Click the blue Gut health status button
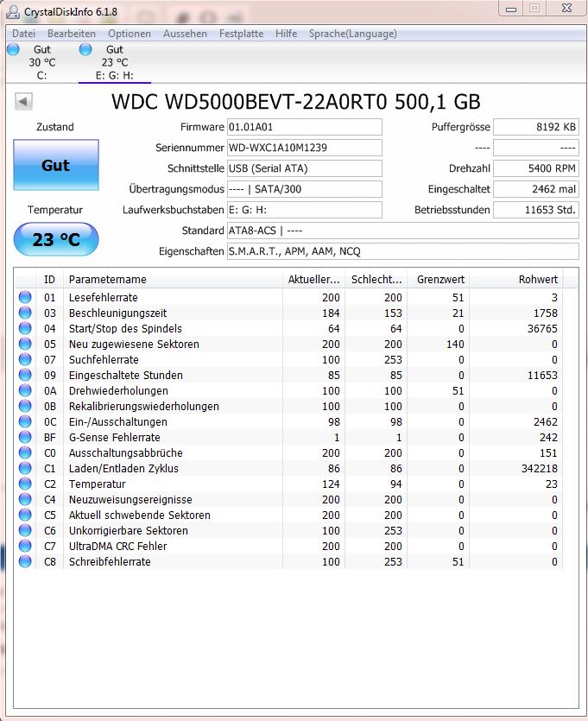 click(56, 165)
